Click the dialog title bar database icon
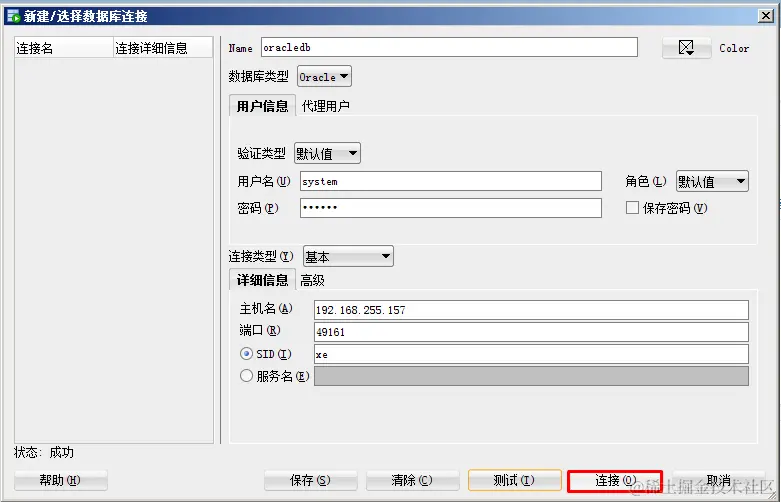 click(x=13, y=16)
